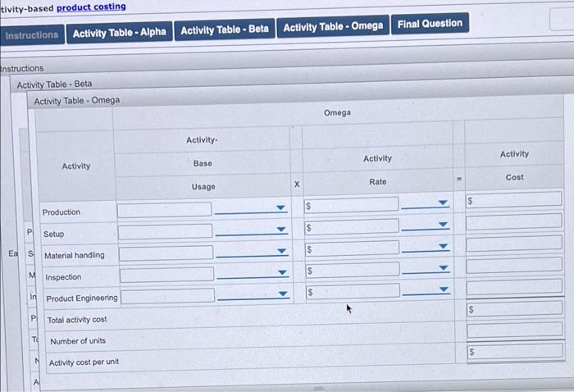This screenshot has height=392, width=574.
Task: Open Production activity rate unit dropdown
Action: [426, 203]
